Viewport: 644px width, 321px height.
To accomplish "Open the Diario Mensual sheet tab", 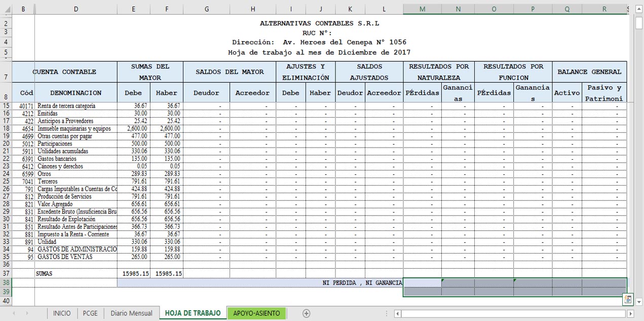I will coord(131,313).
